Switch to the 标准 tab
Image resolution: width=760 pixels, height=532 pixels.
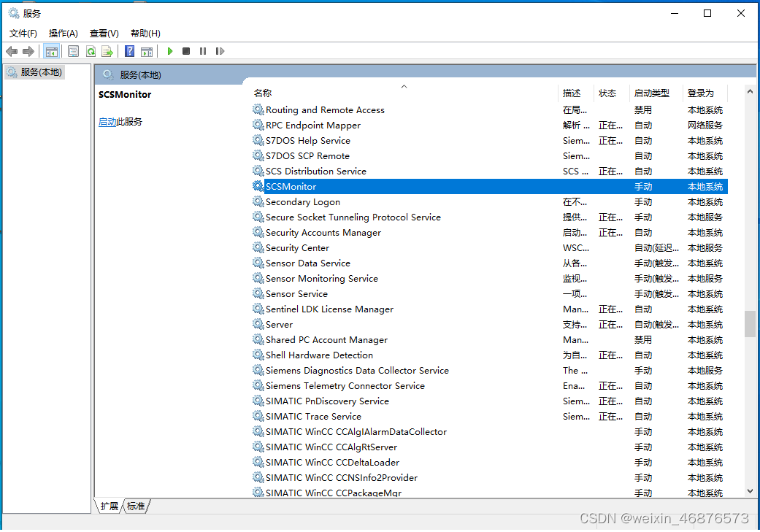[137, 506]
